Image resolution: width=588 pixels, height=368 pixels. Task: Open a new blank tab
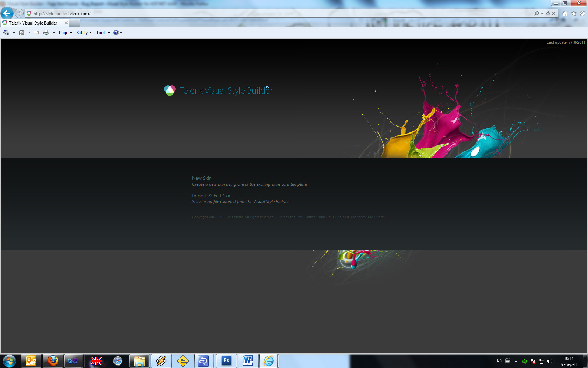[x=75, y=23]
